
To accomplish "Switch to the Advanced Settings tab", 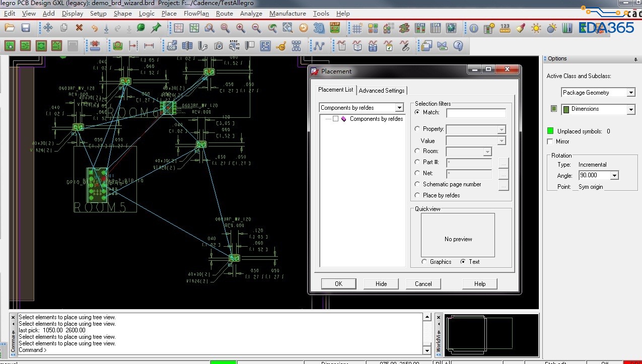I will [381, 91].
